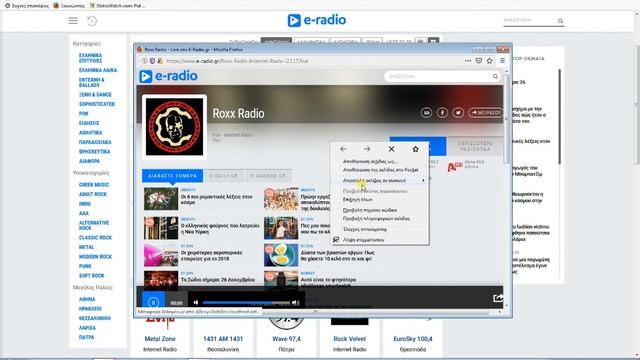Click the site information icon in the address bar
The image size is (640, 360).
coord(144,61)
